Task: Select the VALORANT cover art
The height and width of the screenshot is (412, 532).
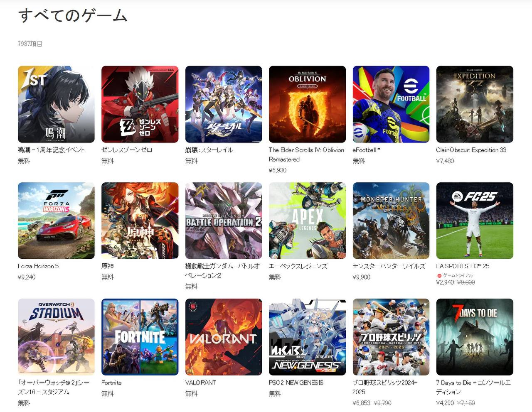Action: (x=224, y=337)
